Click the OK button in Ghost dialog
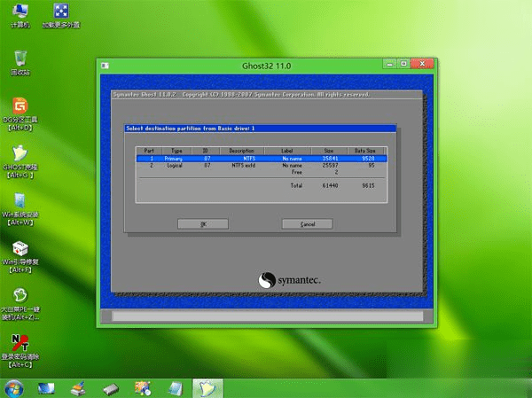The width and height of the screenshot is (532, 398). [203, 224]
